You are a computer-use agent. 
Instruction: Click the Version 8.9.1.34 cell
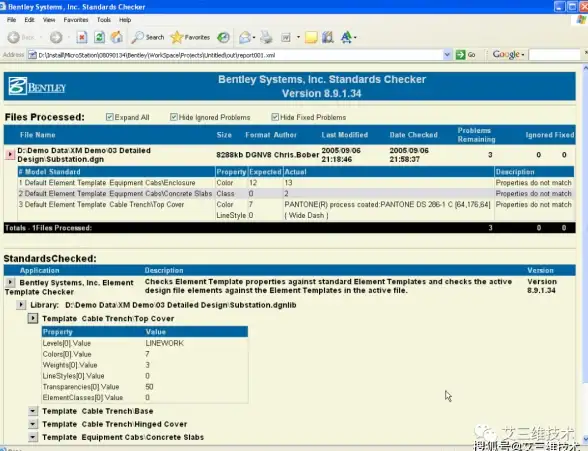(x=542, y=286)
